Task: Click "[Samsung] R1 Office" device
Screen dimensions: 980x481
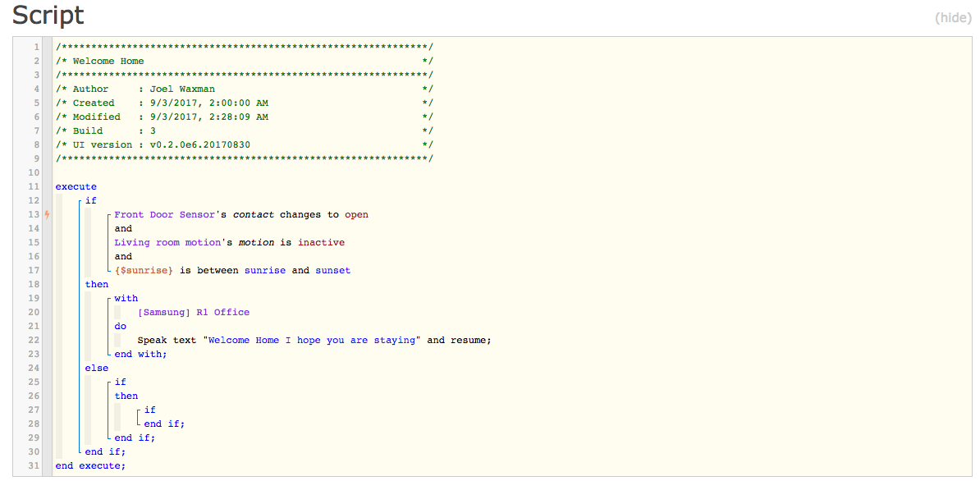Action: click(194, 313)
